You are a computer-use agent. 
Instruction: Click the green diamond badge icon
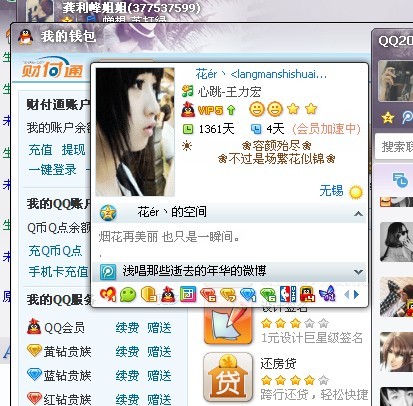268,295
